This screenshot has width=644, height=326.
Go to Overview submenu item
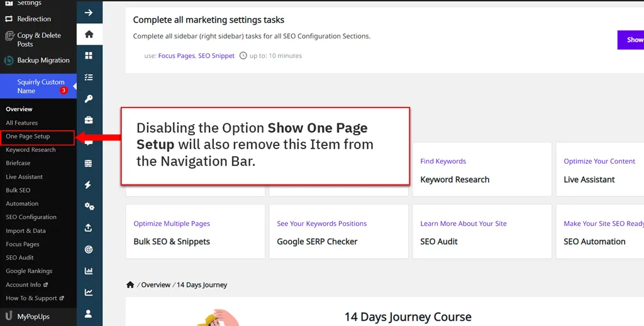pyautogui.click(x=19, y=109)
